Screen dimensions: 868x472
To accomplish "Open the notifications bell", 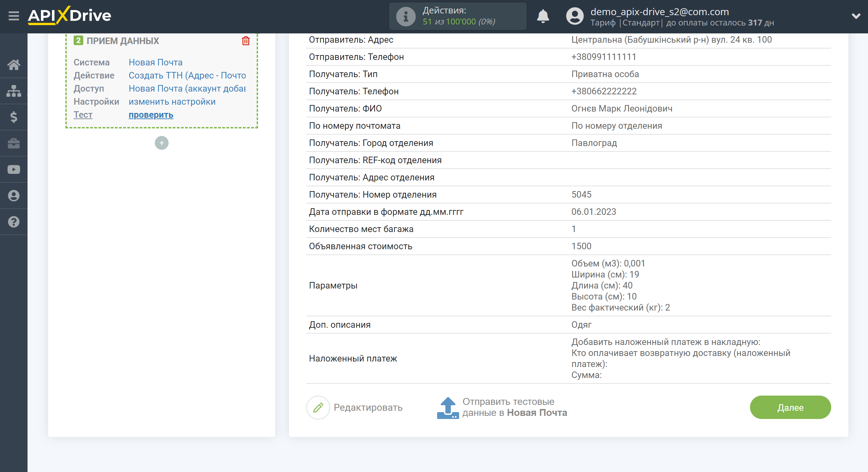I will 543,16.
